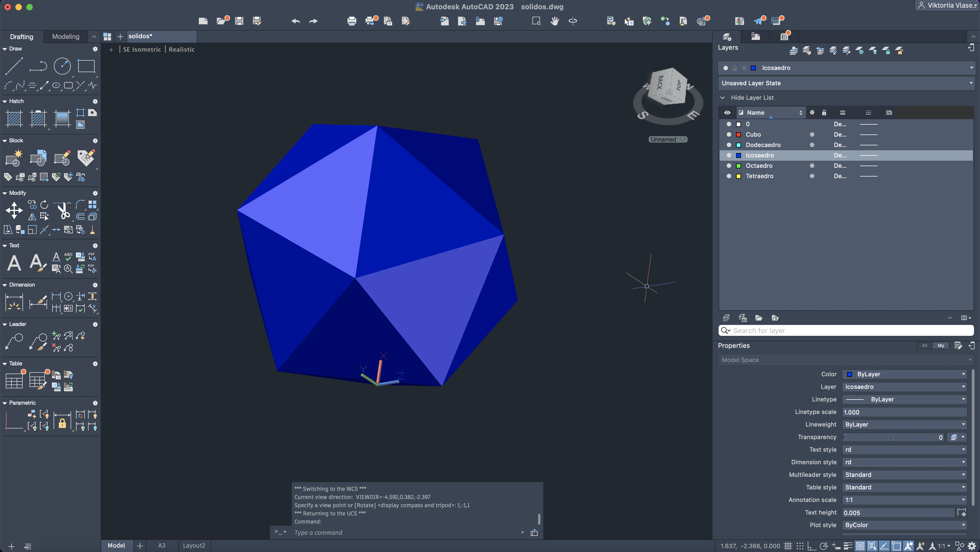The image size is (980, 552).
Task: Activate the Pan hand tool
Action: [554, 21]
